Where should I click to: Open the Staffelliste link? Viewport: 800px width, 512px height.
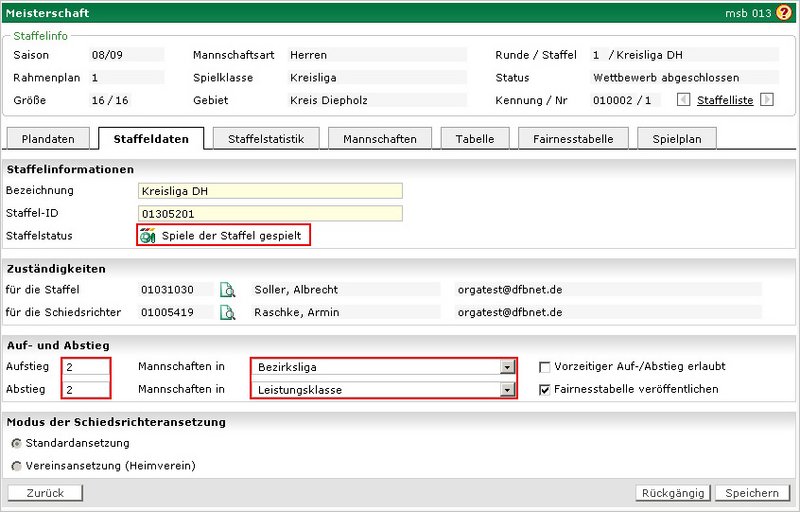coord(725,100)
